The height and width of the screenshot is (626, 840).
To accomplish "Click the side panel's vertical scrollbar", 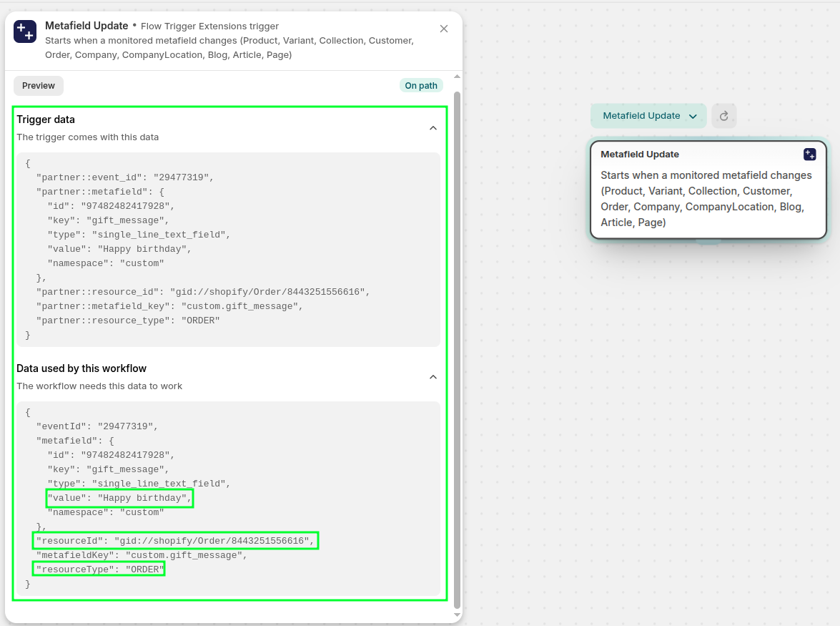I will pyautogui.click(x=458, y=343).
